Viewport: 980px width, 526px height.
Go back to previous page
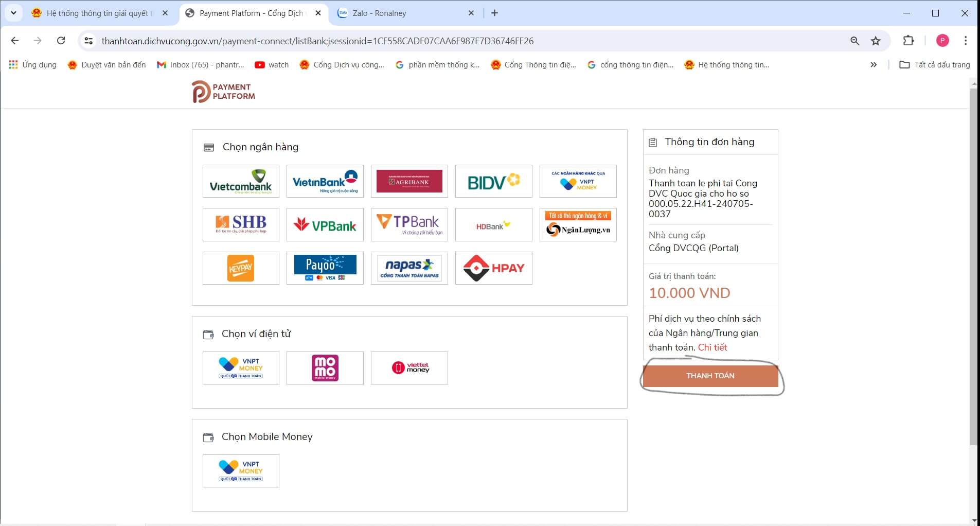(x=14, y=41)
